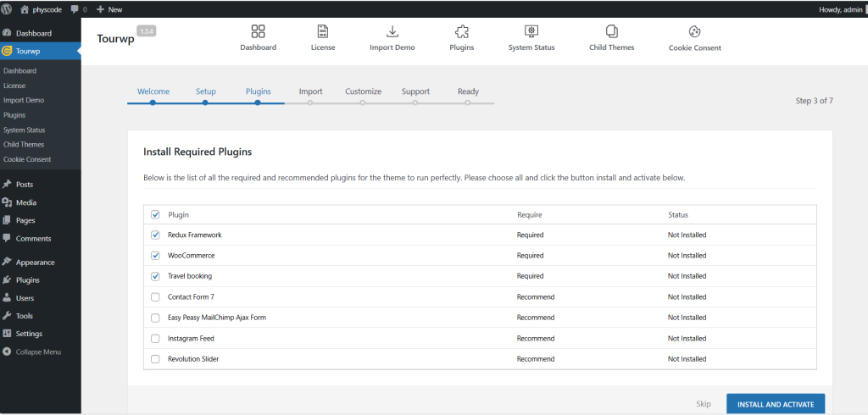Open Import Demo in the sidebar submenu

coord(24,100)
